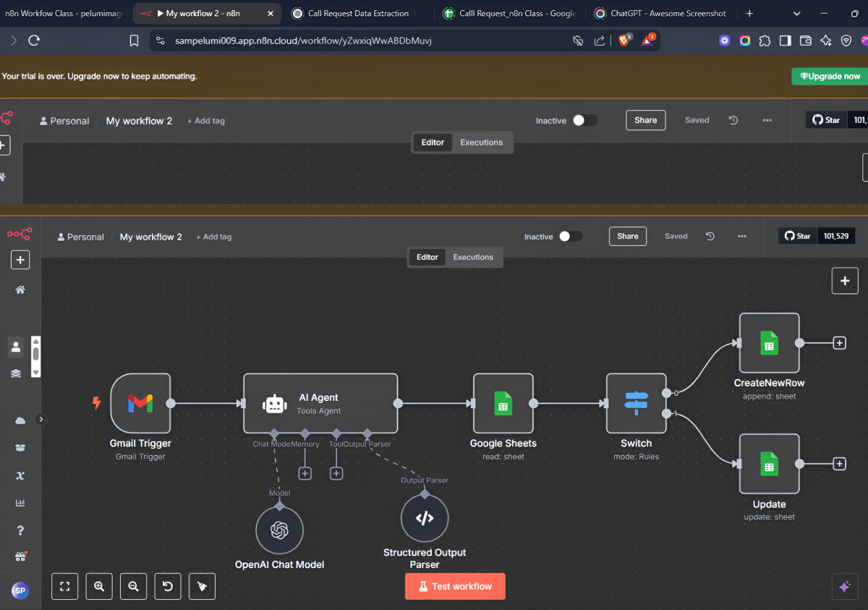Open the browser extensions puzzle icon
868x610 pixels.
click(765, 41)
